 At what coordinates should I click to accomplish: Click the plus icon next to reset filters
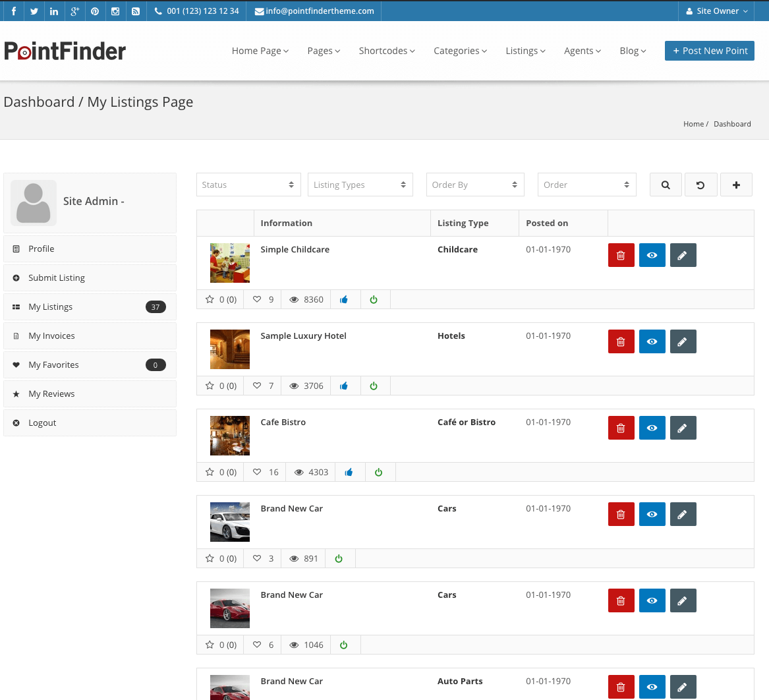pyautogui.click(x=736, y=185)
